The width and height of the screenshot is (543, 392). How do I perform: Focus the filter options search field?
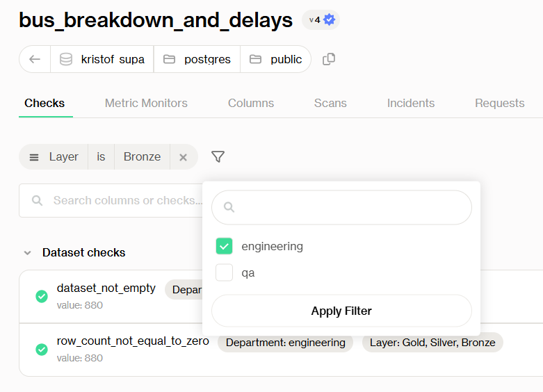(x=350, y=207)
